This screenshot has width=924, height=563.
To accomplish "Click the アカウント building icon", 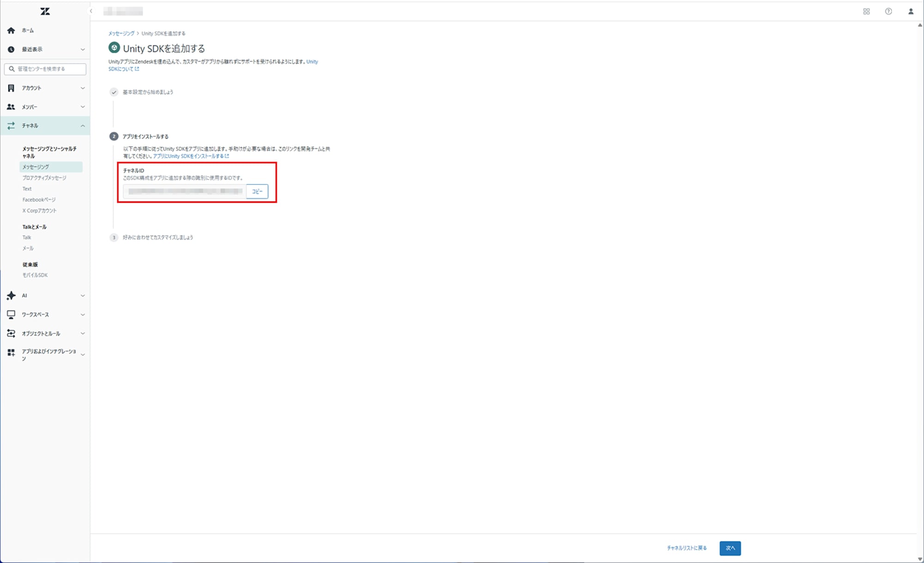I will click(11, 88).
